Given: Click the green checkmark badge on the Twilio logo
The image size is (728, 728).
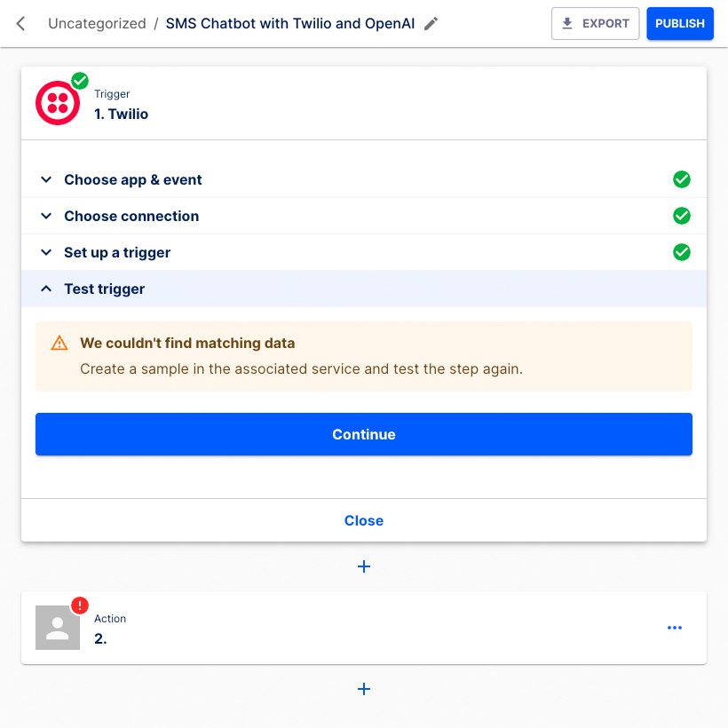Looking at the screenshot, I should point(79,80).
